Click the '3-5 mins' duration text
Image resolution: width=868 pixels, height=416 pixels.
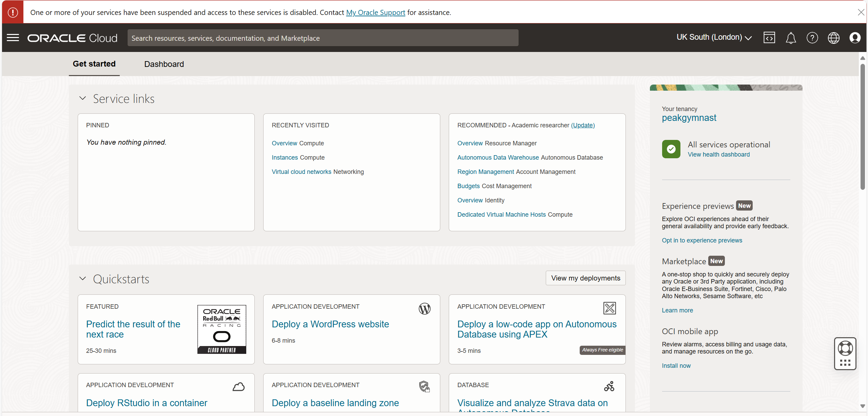coord(469,351)
